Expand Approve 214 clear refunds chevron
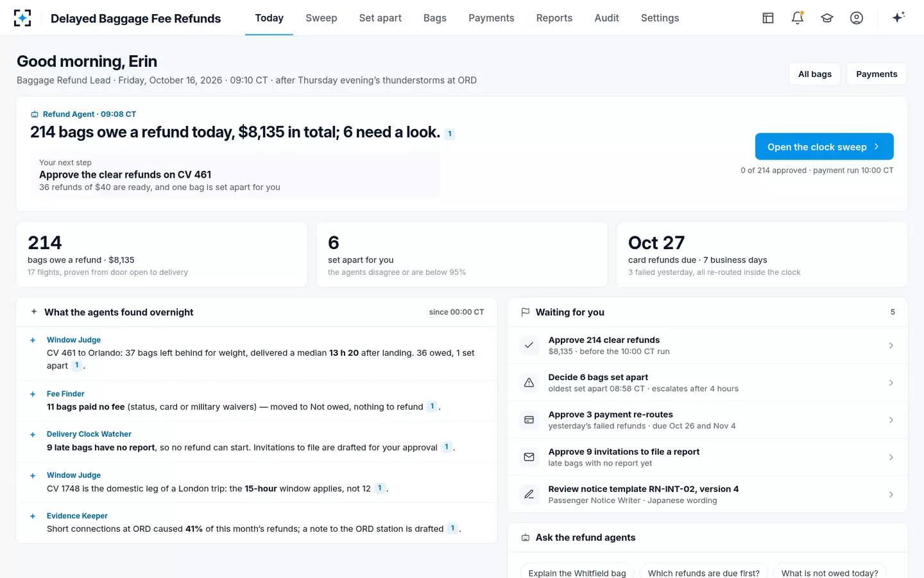This screenshot has height=578, width=924. 891,346
